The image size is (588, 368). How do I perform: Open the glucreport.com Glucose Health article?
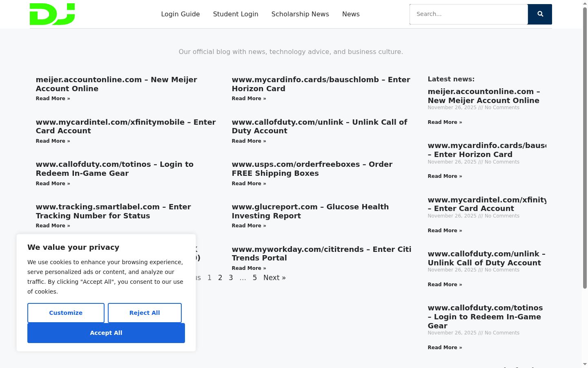click(x=310, y=211)
